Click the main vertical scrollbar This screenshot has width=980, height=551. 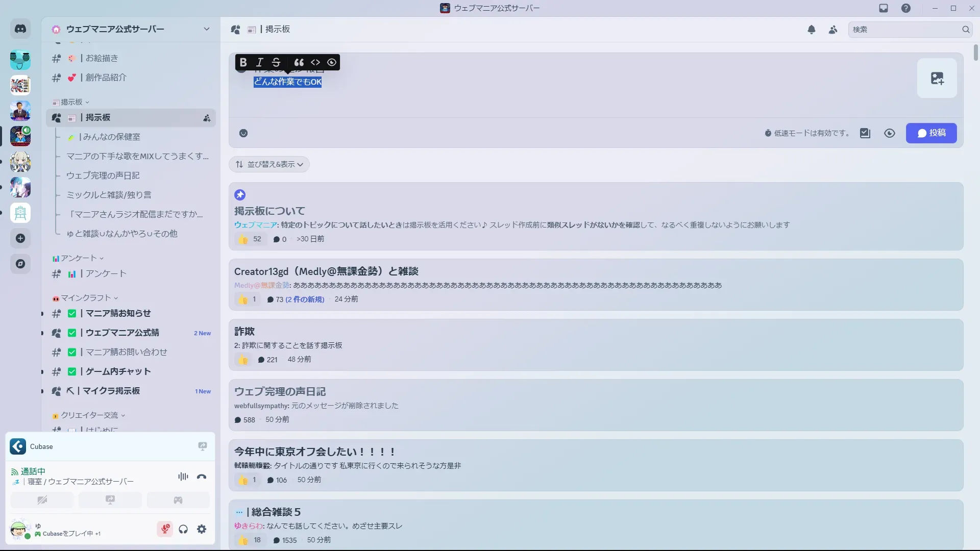[x=975, y=53]
